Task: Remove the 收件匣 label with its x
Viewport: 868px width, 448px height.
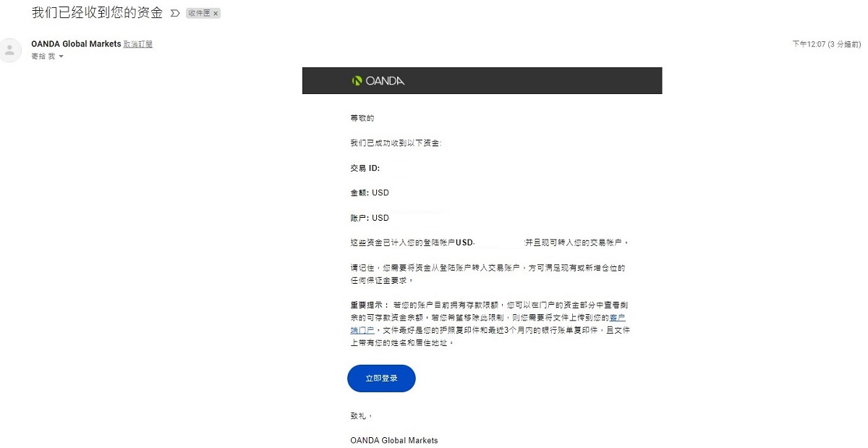Action: (216, 14)
